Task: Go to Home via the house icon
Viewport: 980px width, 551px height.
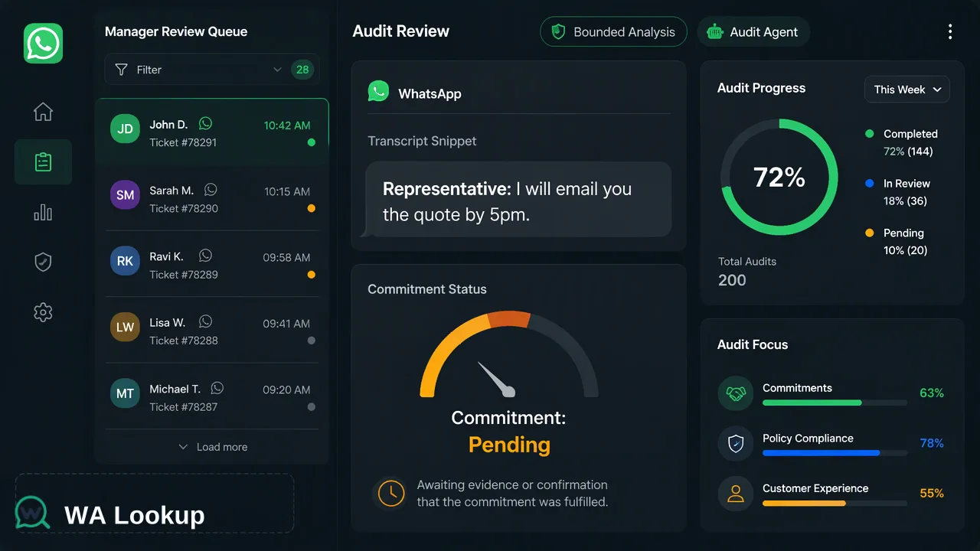Action: tap(43, 112)
